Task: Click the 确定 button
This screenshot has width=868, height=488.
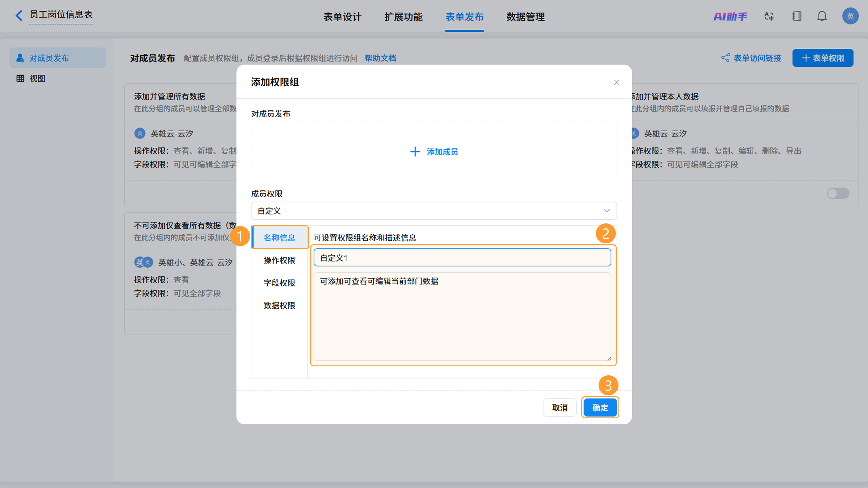Action: [x=600, y=408]
